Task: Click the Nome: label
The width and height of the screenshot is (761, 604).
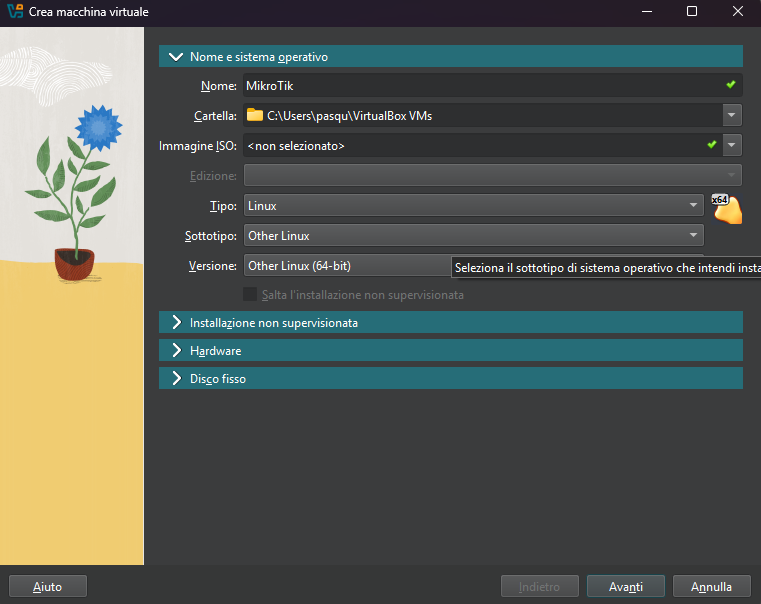Action: coord(218,86)
